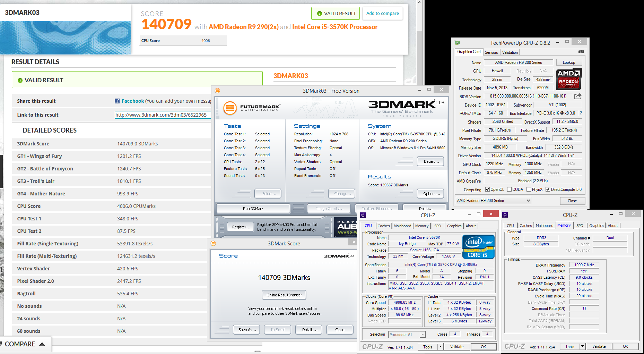Viewport: 644px width, 354px height.
Task: Click the 'GT1 - Wings of Fury' row
Action: coord(112,156)
